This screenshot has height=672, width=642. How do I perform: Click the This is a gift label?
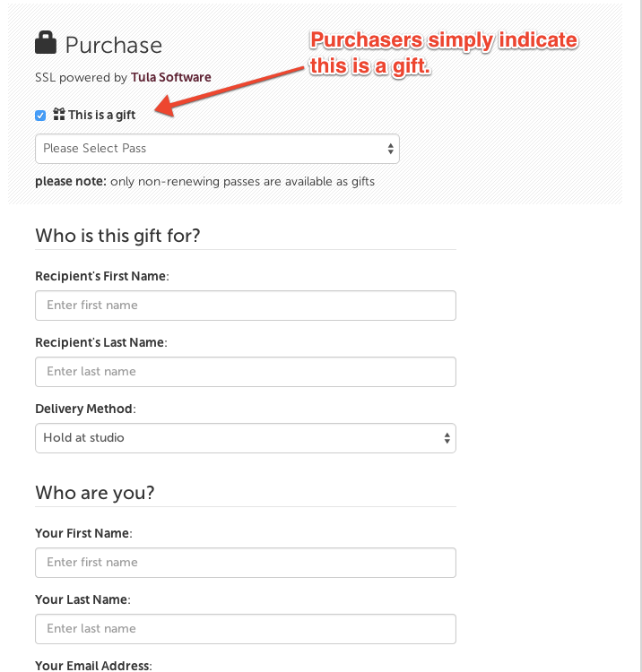102,115
